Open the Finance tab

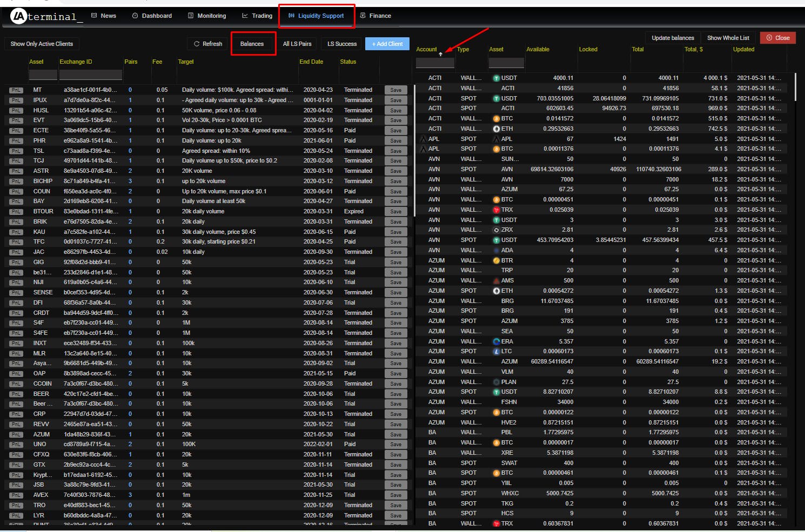coord(375,16)
